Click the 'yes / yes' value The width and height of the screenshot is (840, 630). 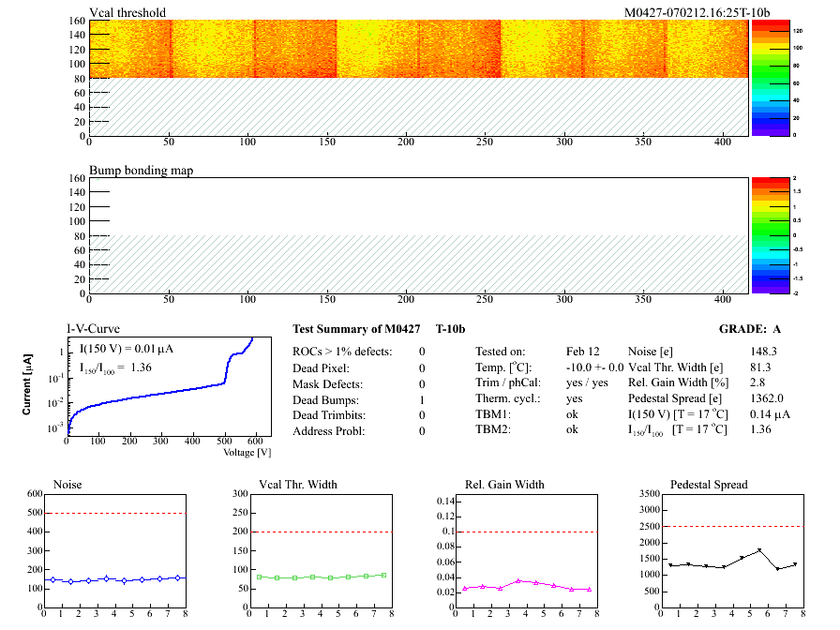[587, 382]
